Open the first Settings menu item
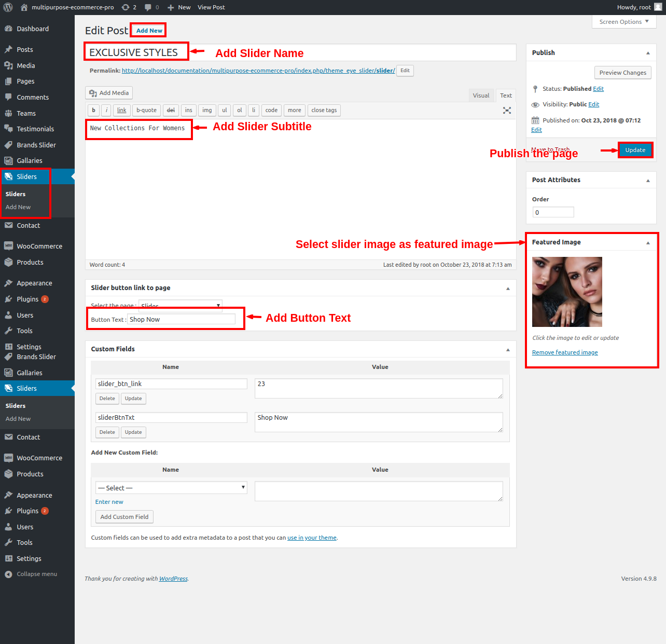666x644 pixels. tap(29, 347)
